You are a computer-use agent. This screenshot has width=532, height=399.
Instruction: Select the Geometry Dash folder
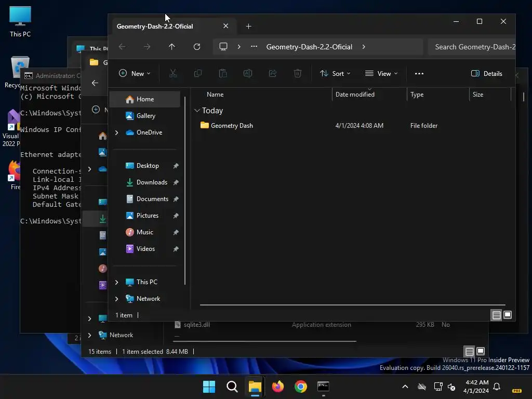click(232, 126)
